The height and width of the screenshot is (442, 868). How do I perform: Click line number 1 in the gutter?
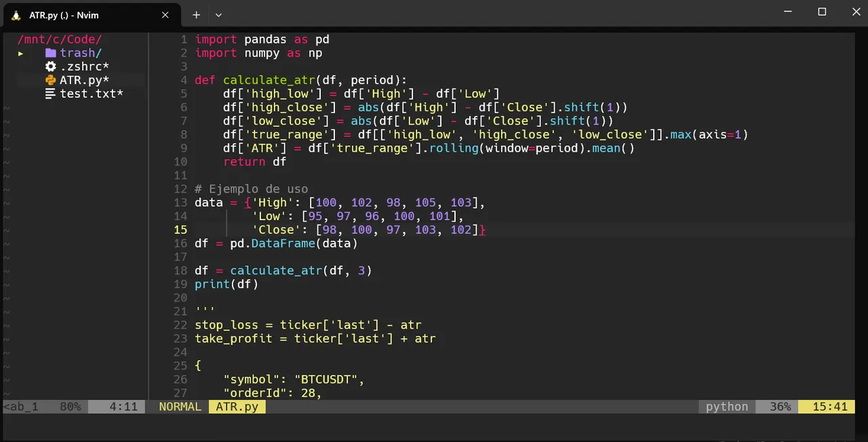[184, 39]
